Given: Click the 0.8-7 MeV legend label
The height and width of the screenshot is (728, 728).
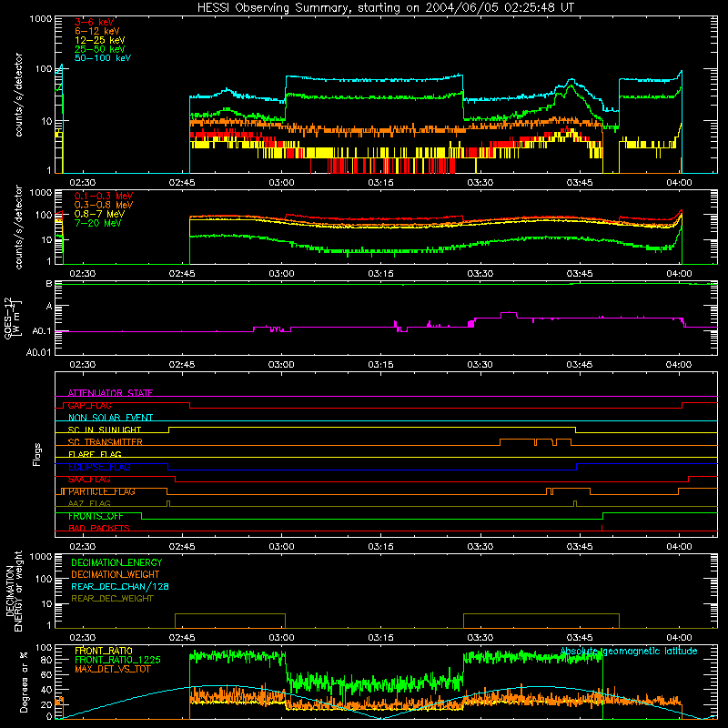Looking at the screenshot, I should click(99, 214).
